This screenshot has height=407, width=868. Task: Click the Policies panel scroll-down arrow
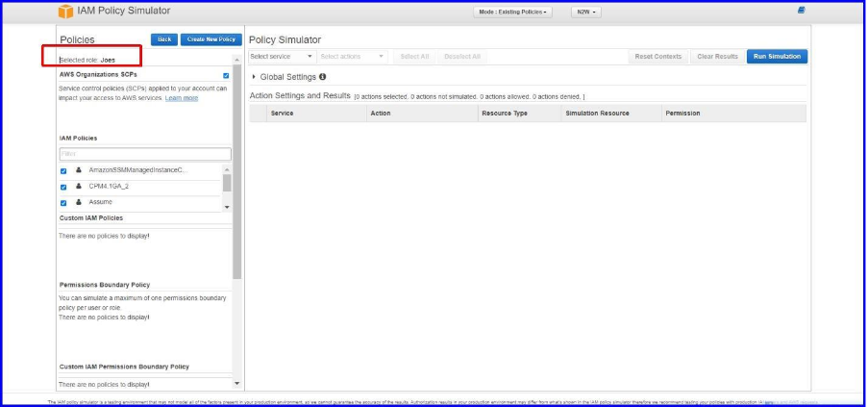click(x=236, y=383)
